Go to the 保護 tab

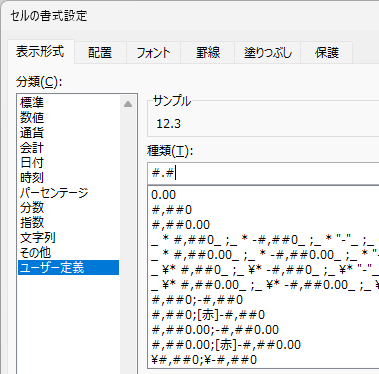[x=327, y=53]
